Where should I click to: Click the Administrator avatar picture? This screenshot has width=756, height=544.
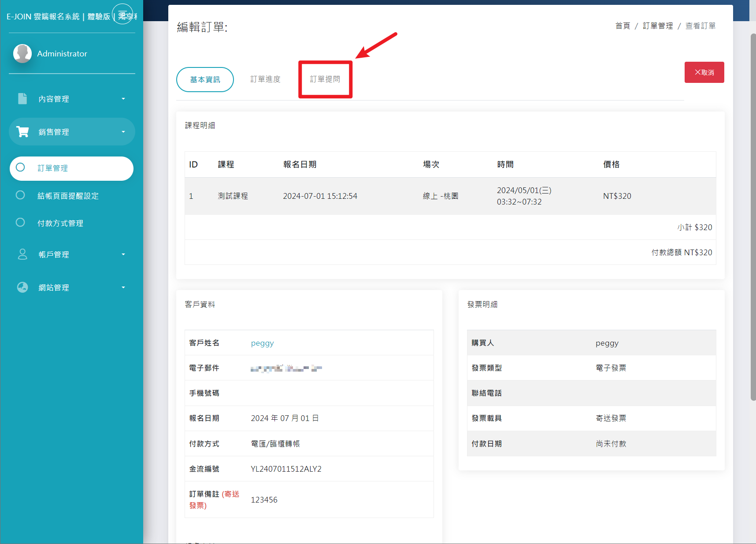pyautogui.click(x=22, y=53)
